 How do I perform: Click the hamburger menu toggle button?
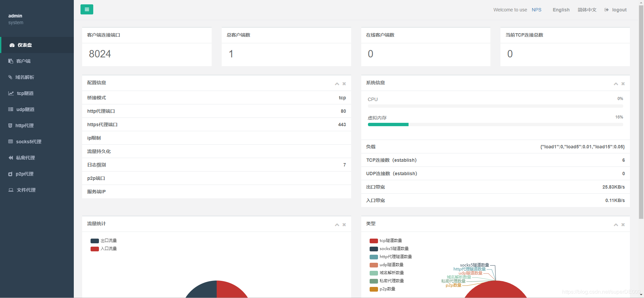[x=87, y=9]
